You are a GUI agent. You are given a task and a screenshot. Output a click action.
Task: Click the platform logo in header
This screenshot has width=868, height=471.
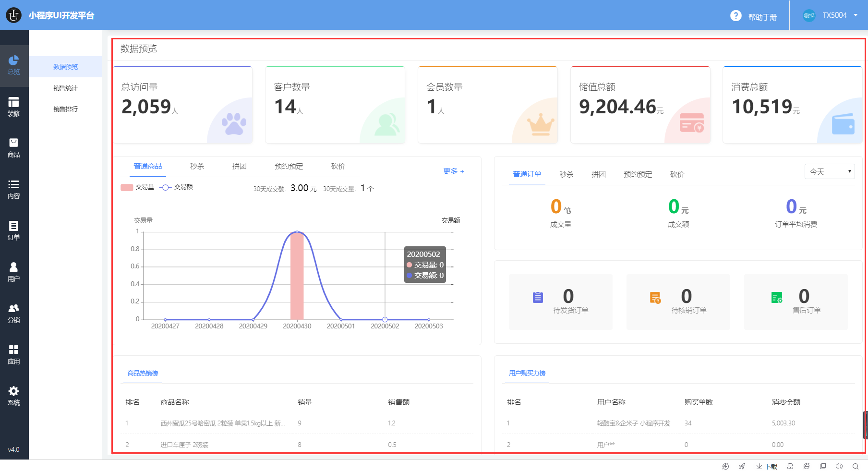point(13,15)
